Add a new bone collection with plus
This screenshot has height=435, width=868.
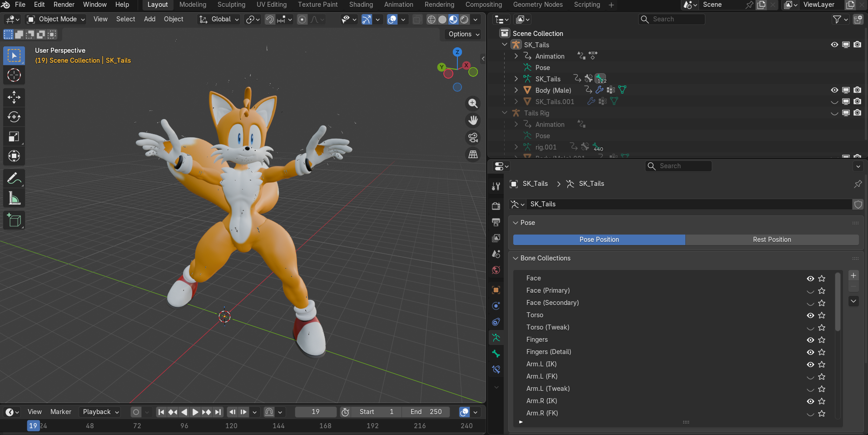pyautogui.click(x=853, y=275)
